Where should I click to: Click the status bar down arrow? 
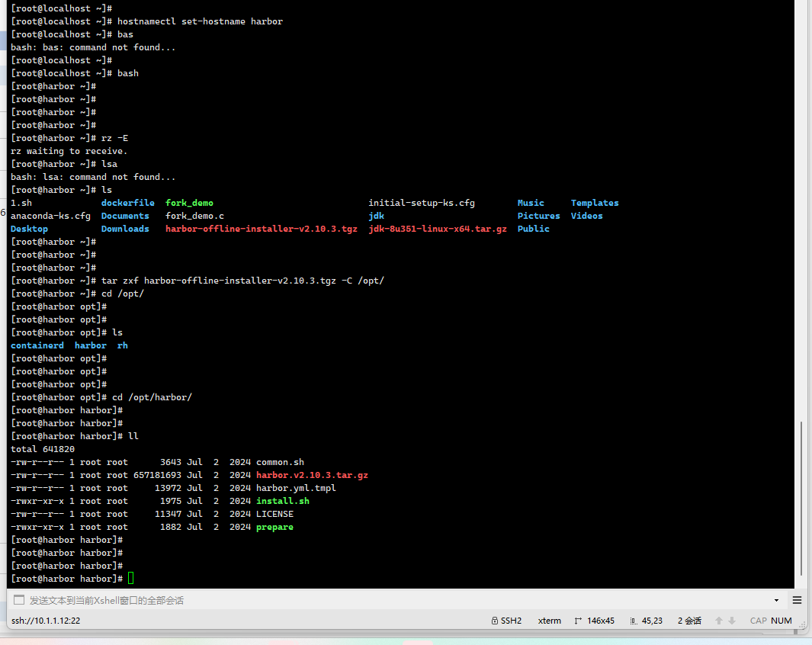click(x=732, y=621)
